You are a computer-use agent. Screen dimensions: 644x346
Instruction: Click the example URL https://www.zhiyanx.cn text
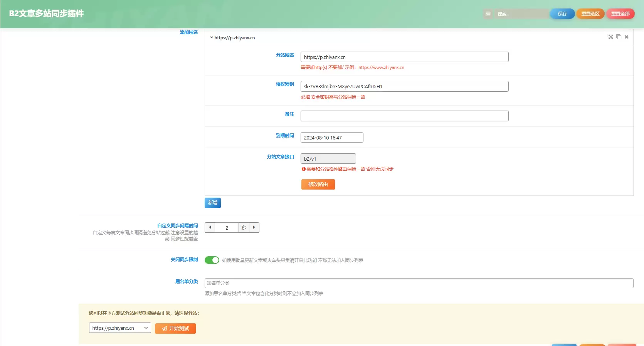[381, 67]
